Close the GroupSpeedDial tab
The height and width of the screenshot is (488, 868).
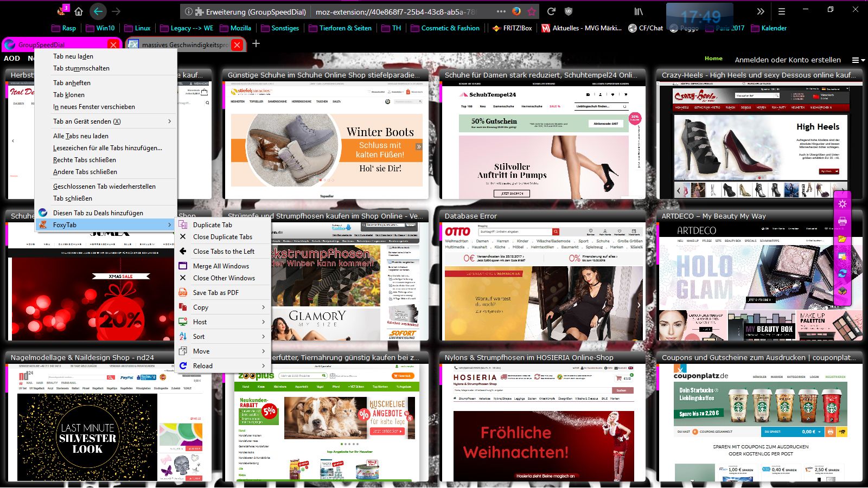tap(113, 44)
